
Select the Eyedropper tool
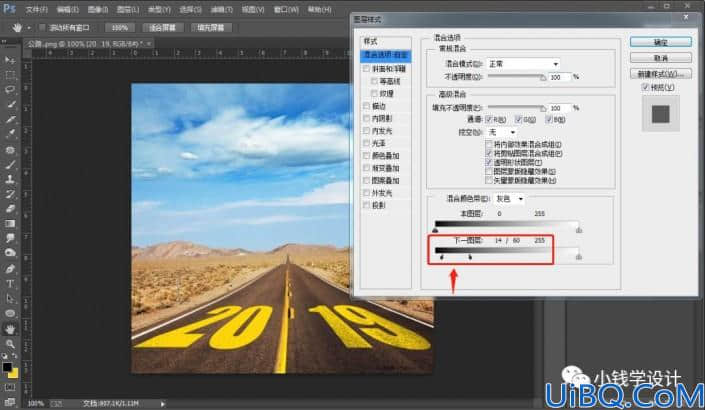pyautogui.click(x=10, y=134)
